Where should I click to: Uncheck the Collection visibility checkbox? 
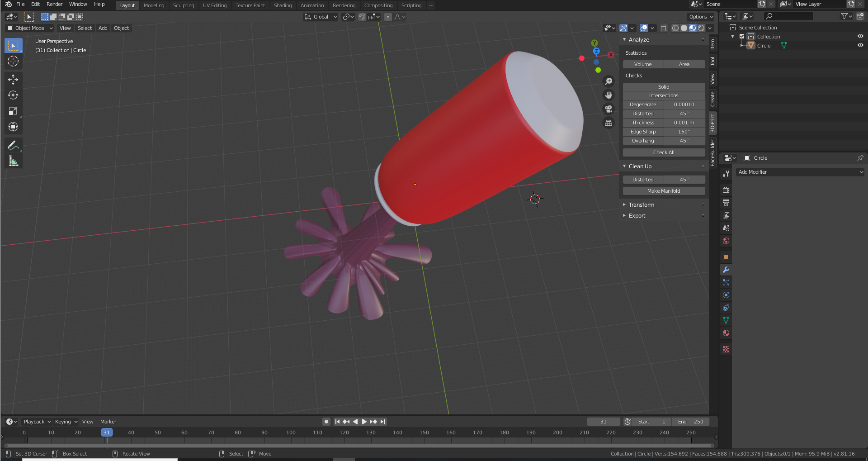(742, 37)
